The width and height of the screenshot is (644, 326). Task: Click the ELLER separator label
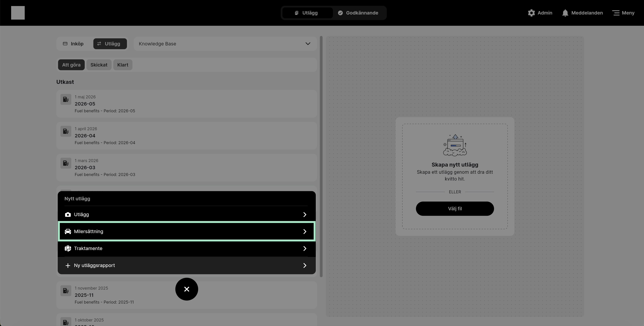[455, 192]
